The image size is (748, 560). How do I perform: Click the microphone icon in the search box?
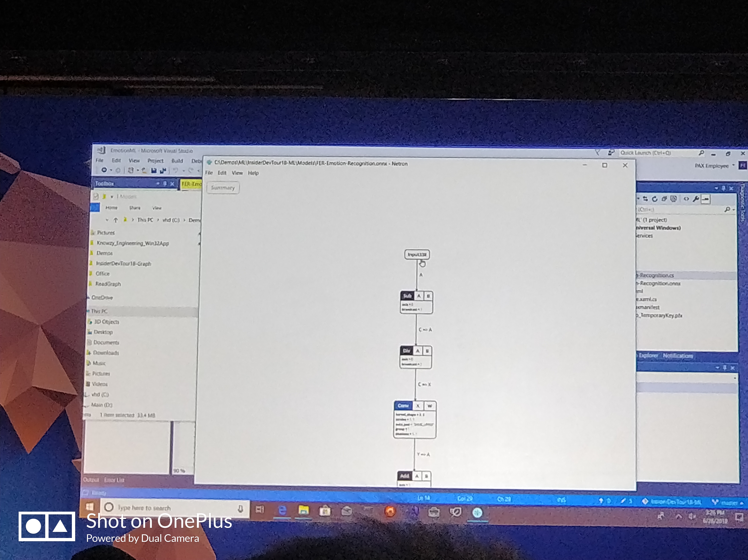click(x=240, y=509)
